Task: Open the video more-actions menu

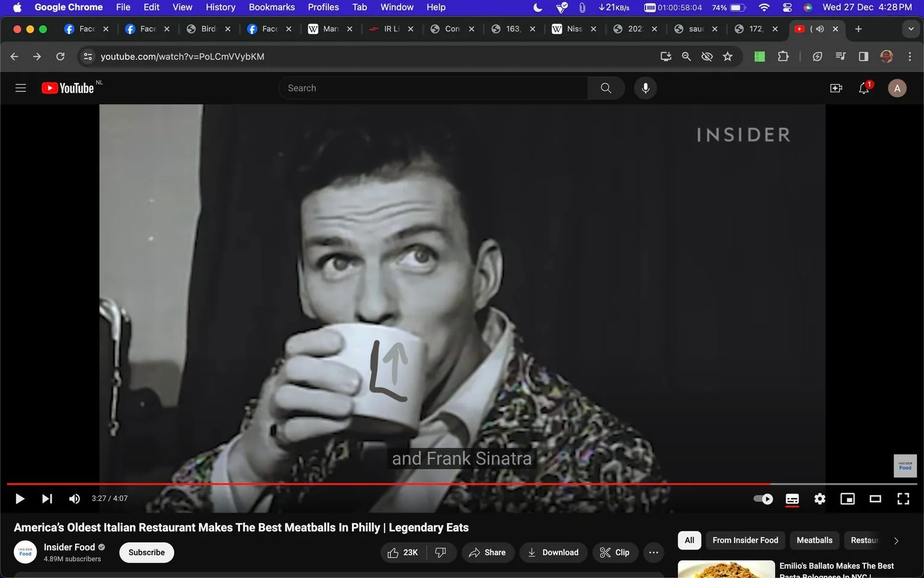Action: tap(653, 552)
